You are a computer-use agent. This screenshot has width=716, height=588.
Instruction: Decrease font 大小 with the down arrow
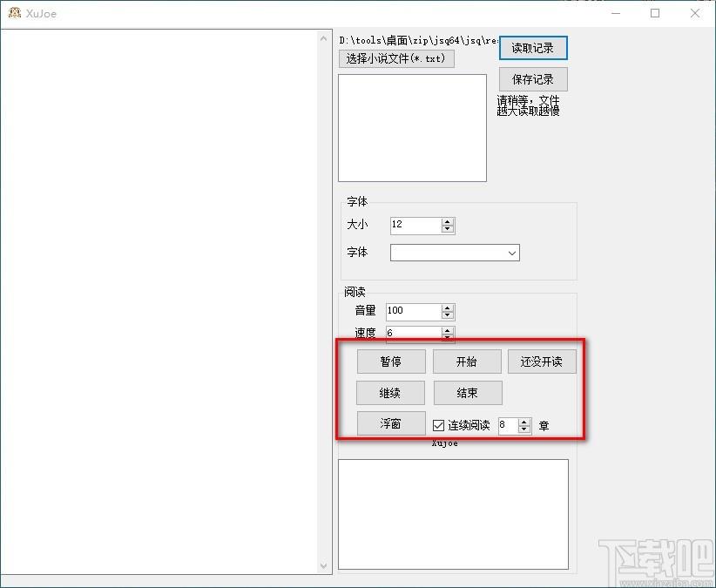click(x=448, y=229)
